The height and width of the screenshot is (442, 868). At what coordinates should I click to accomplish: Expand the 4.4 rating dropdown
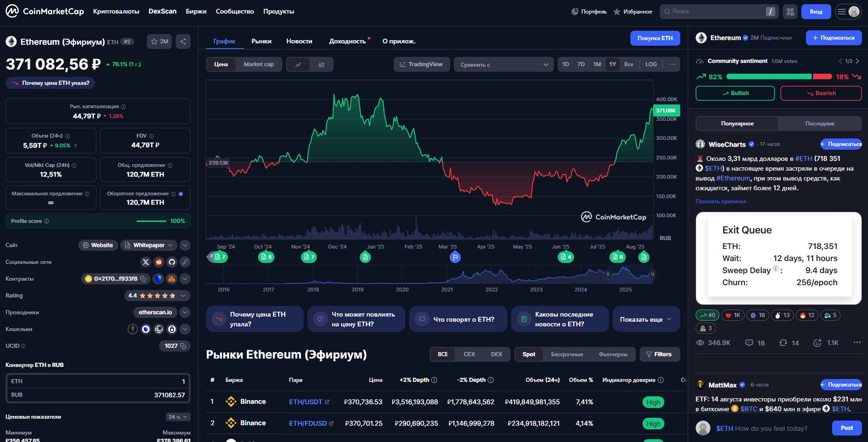point(157,296)
